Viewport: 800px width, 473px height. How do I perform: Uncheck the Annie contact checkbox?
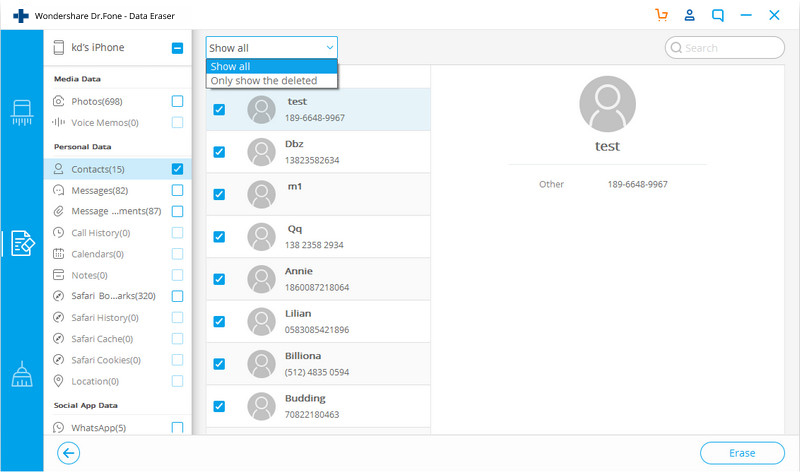219,279
